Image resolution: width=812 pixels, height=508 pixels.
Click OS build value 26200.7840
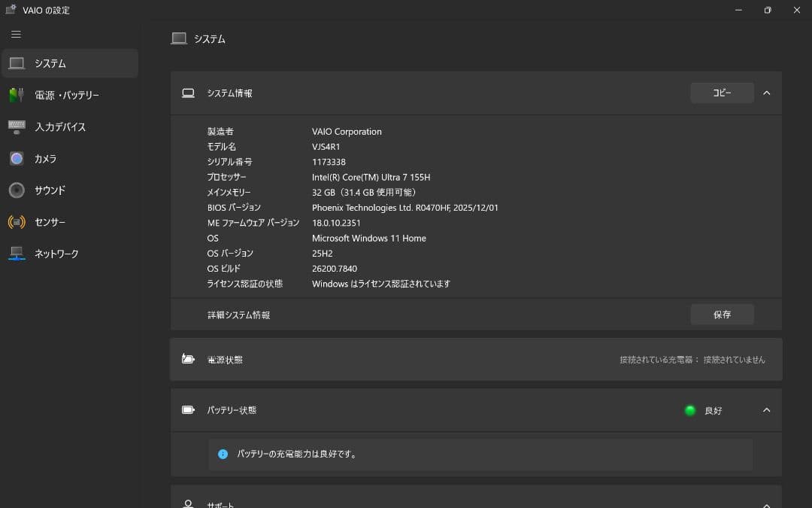(x=335, y=269)
